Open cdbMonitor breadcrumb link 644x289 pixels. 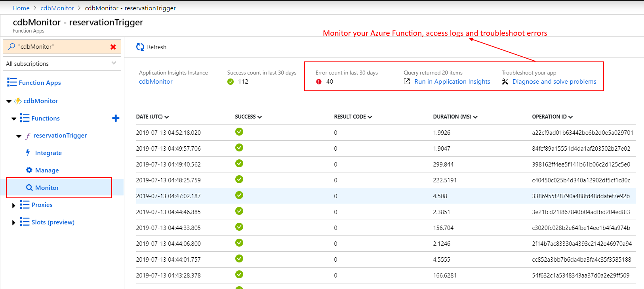click(57, 8)
